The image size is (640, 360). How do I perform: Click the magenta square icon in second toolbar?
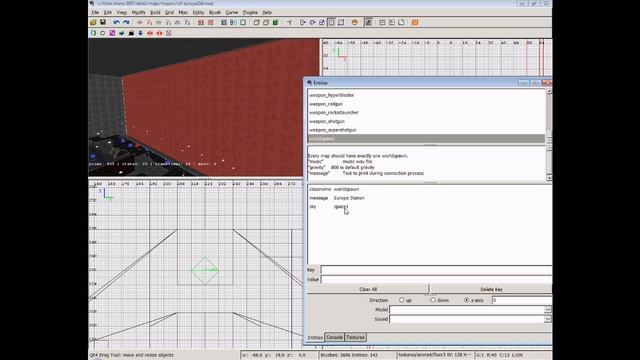(x=112, y=33)
